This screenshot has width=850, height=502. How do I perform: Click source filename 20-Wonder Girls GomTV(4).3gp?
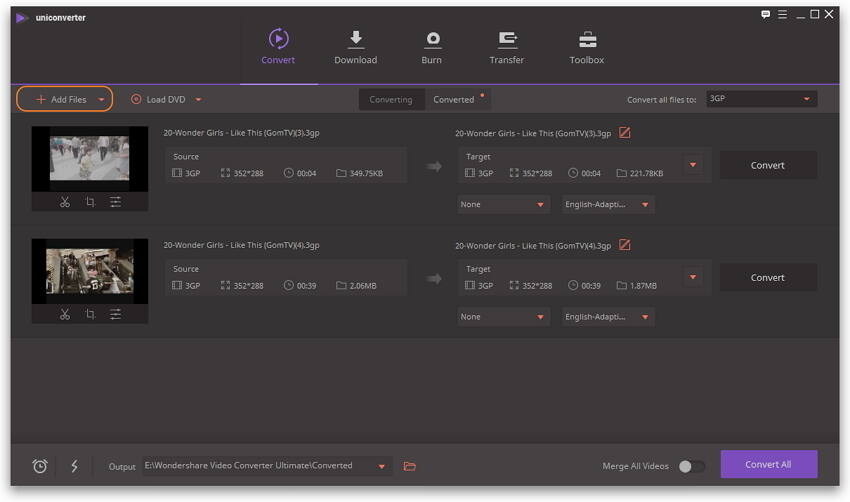[x=241, y=245]
